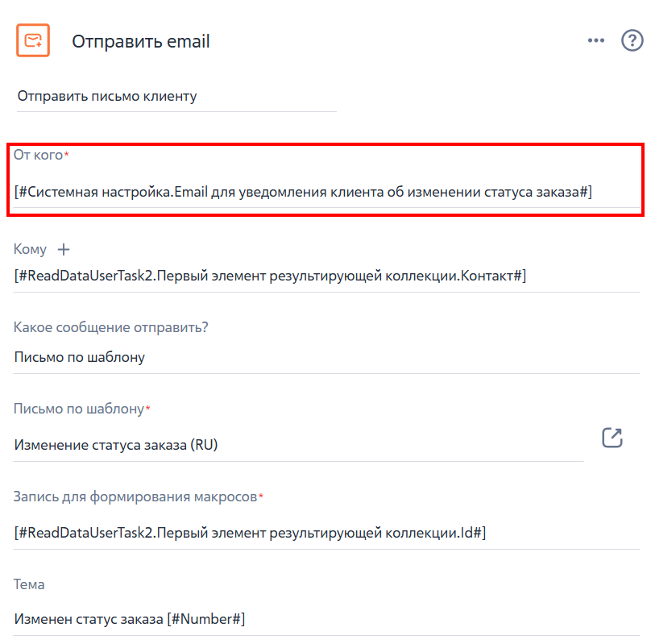Open the template in a new window icon

(x=612, y=438)
